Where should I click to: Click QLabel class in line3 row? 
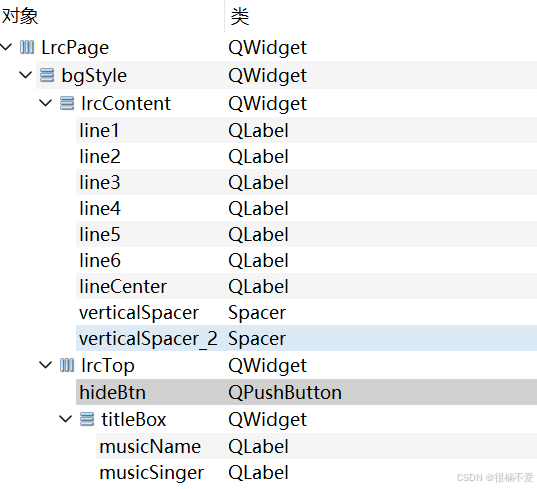pos(259,182)
